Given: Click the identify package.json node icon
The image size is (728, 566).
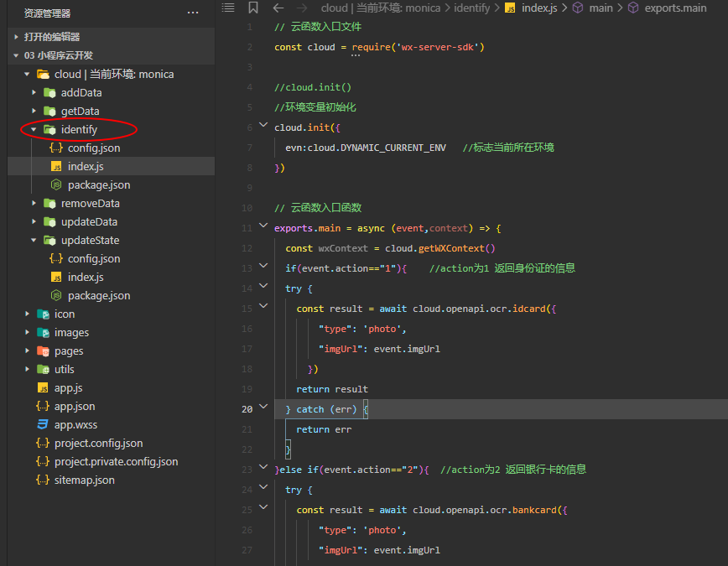Looking at the screenshot, I should click(x=56, y=184).
